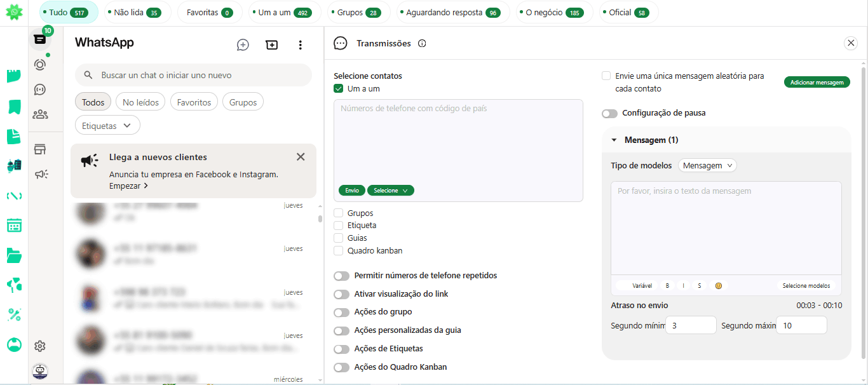Switch to the 'Um a um 492' tab
The image size is (868, 385).
click(285, 12)
